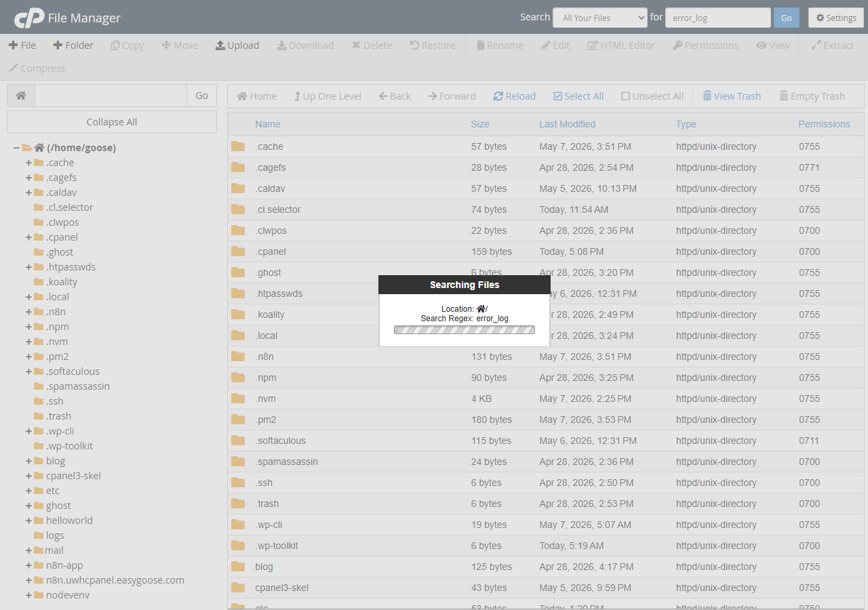868x610 pixels.
Task: Click the 0711 permissions of .softaculous
Action: click(x=809, y=441)
